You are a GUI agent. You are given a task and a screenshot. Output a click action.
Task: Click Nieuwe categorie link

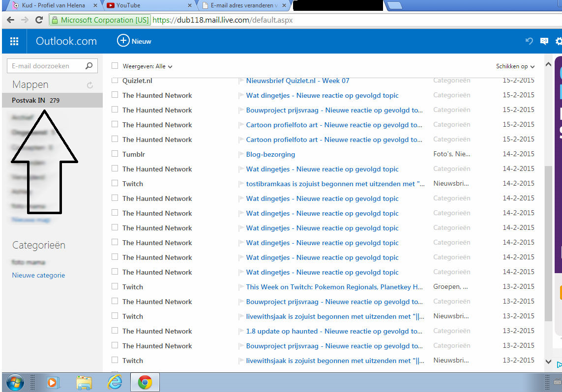38,275
